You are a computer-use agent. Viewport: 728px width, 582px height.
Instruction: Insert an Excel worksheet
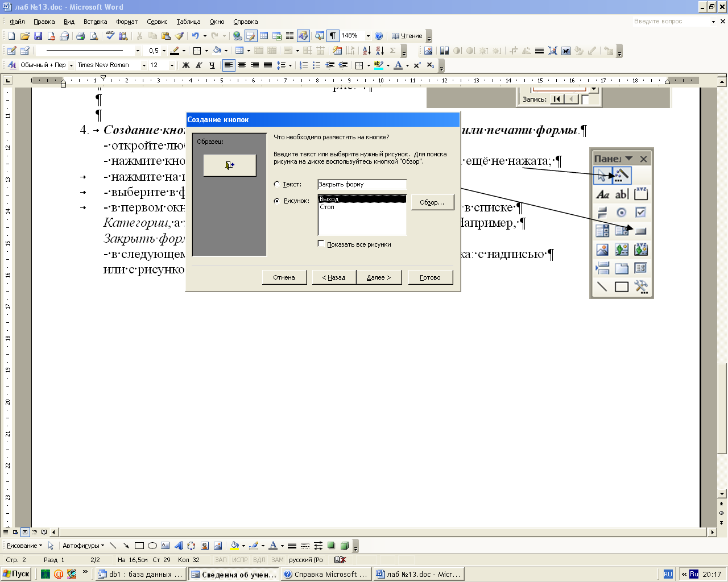tap(277, 36)
